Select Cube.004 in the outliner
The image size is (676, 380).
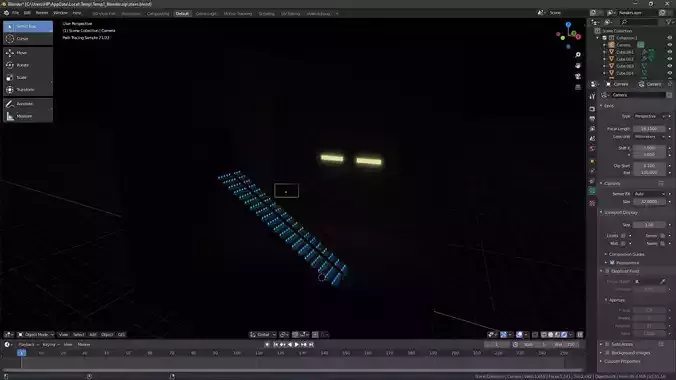(624, 73)
